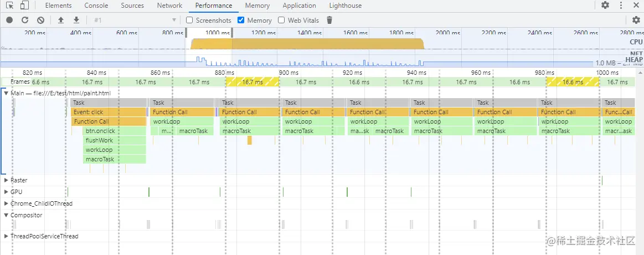Expand the Raster track
644x255 pixels.
[x=6, y=180]
